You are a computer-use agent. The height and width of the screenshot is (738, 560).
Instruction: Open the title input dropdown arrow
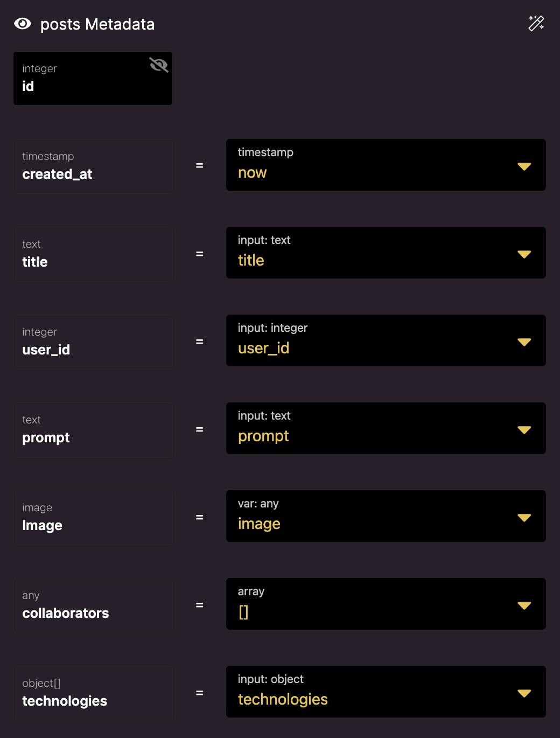click(524, 254)
